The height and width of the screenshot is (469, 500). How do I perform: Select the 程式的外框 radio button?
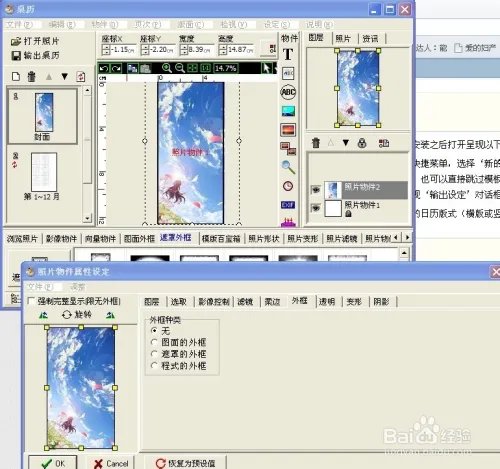coord(154,365)
